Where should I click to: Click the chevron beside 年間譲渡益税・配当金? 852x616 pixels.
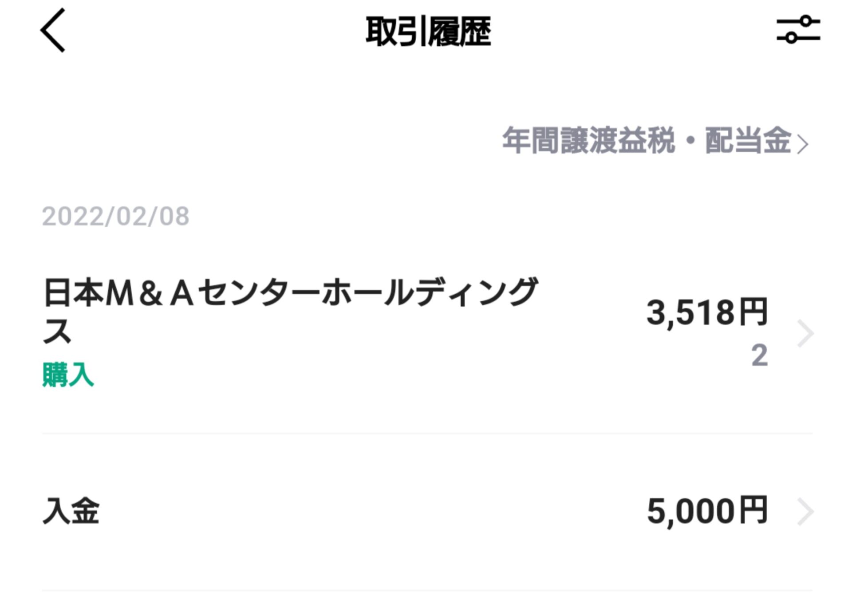802,144
